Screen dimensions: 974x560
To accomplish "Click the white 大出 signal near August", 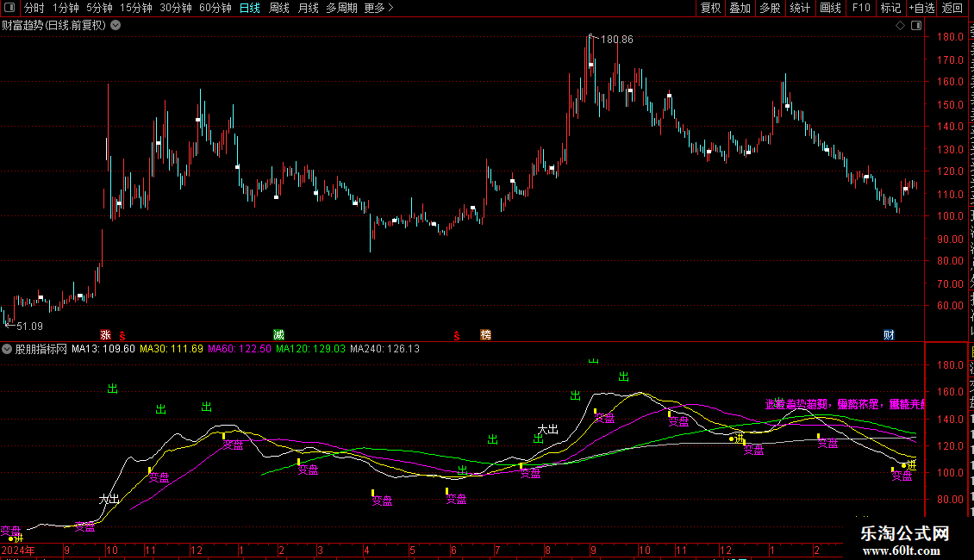I will pos(548,430).
